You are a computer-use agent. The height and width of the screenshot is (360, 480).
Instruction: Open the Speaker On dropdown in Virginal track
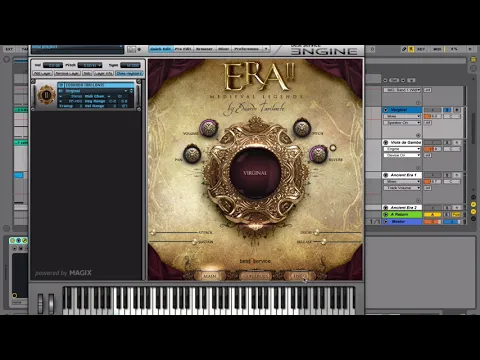[x=402, y=123]
